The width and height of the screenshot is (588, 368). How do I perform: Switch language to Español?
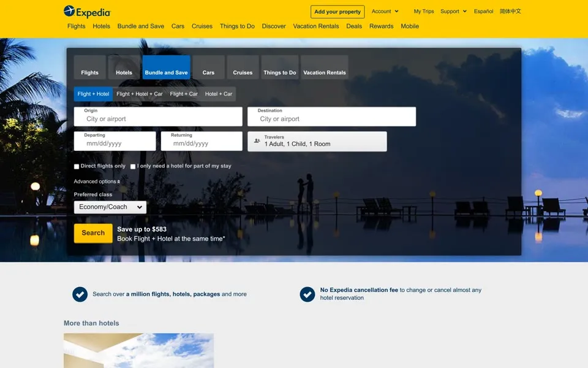coord(483,11)
